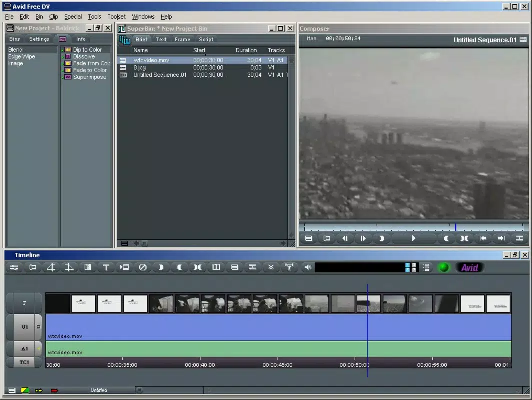The image size is (532, 400).
Task: Toggle the red arrow segment mode button
Action: (x=54, y=390)
